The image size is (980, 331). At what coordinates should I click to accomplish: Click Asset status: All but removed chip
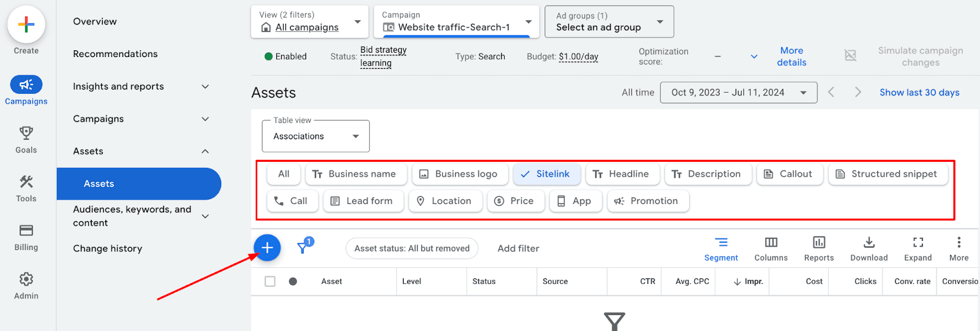[x=412, y=248]
